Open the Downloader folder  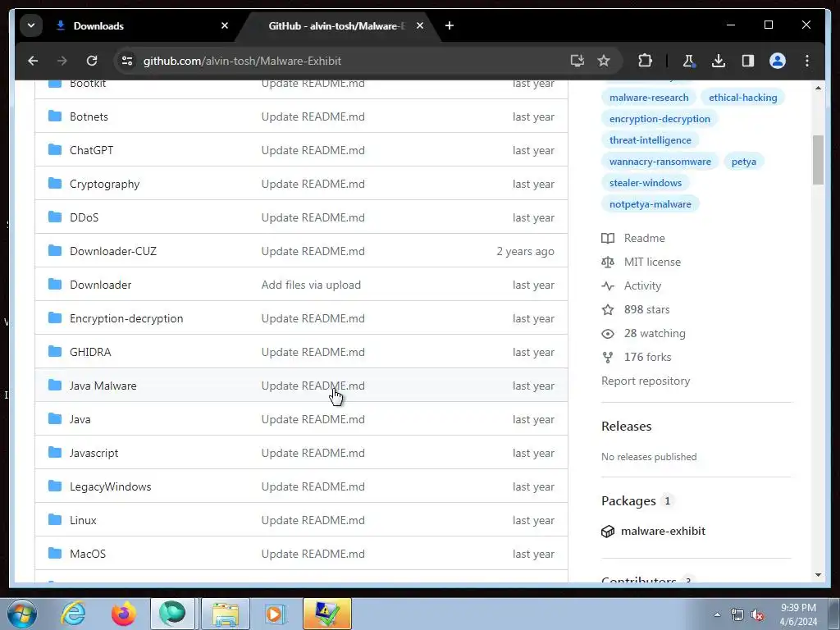pos(101,285)
